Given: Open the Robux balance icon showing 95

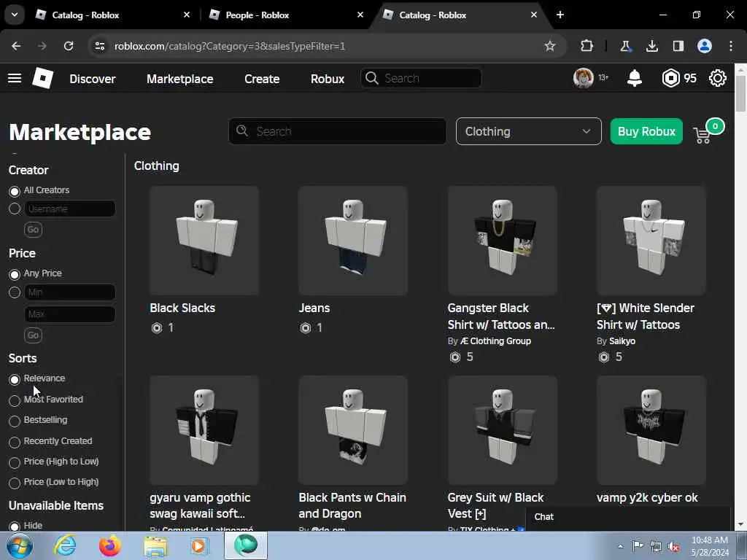Looking at the screenshot, I should [x=671, y=78].
